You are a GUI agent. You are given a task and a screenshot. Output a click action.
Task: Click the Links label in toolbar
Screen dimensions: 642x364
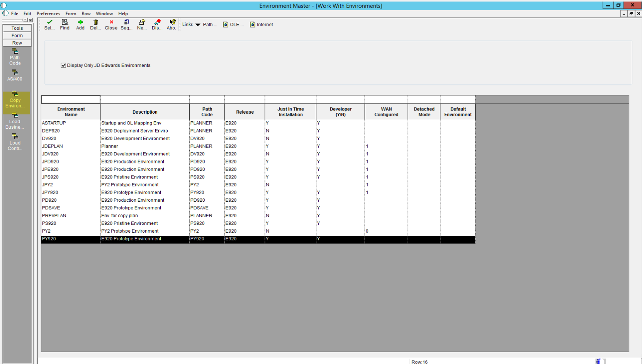(x=187, y=24)
